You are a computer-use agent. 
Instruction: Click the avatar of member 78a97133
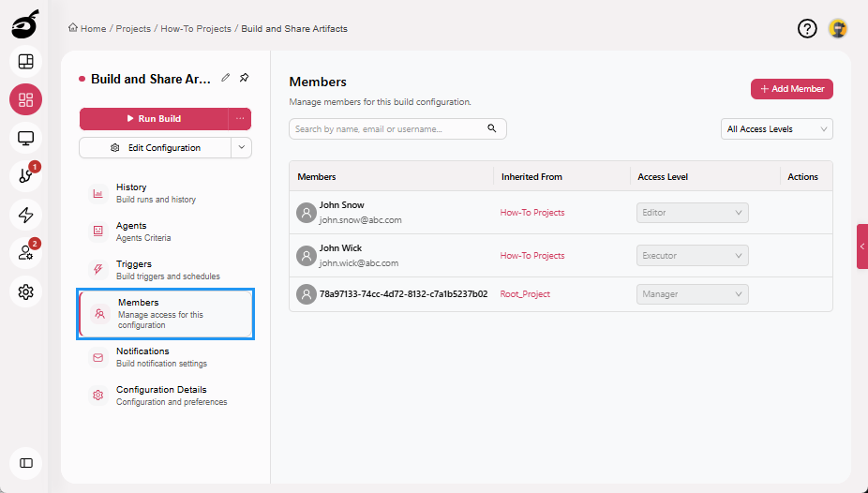point(307,294)
